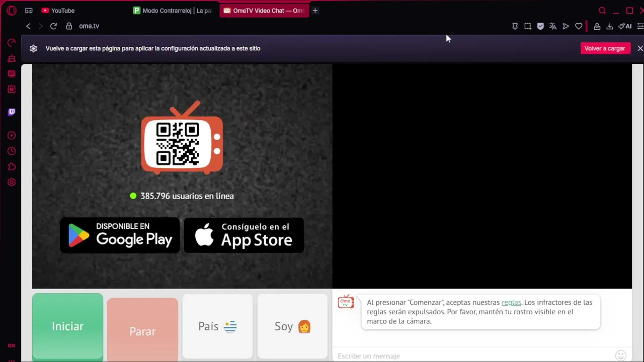The width and height of the screenshot is (644, 362).
Task: Click the sidebar icon with letter M
Action: click(12, 89)
